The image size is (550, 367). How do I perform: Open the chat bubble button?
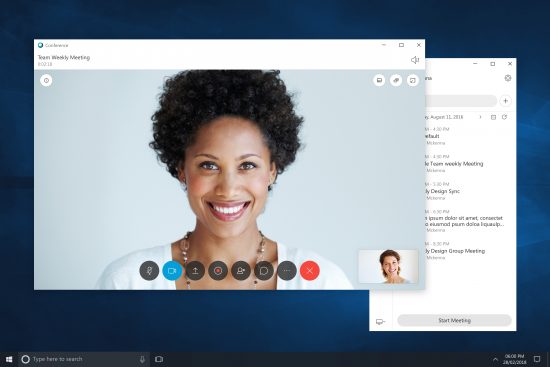(x=264, y=271)
